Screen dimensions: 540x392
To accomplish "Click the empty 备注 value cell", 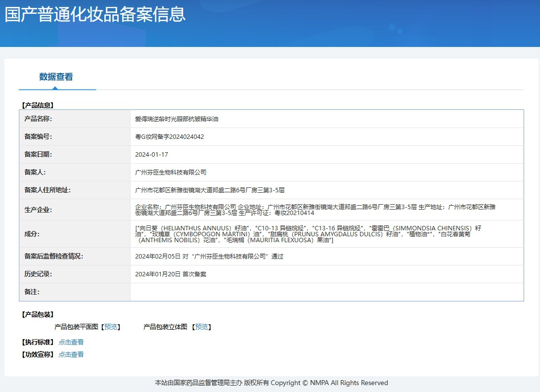I will pos(327,292).
